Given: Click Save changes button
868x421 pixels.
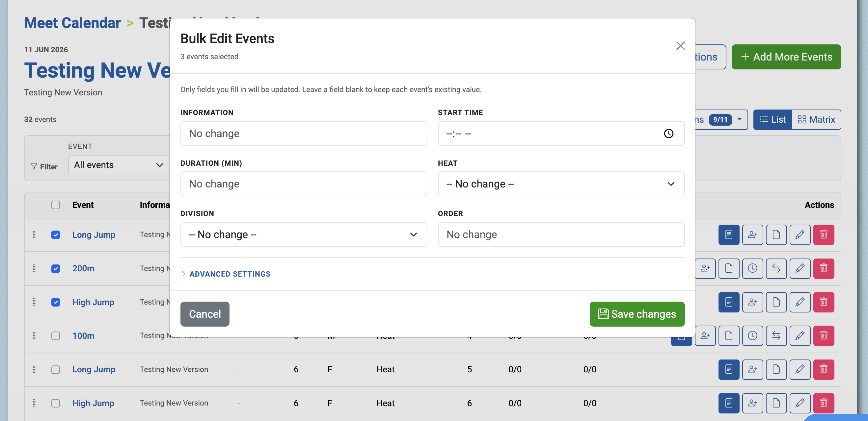Looking at the screenshot, I should click(x=637, y=314).
